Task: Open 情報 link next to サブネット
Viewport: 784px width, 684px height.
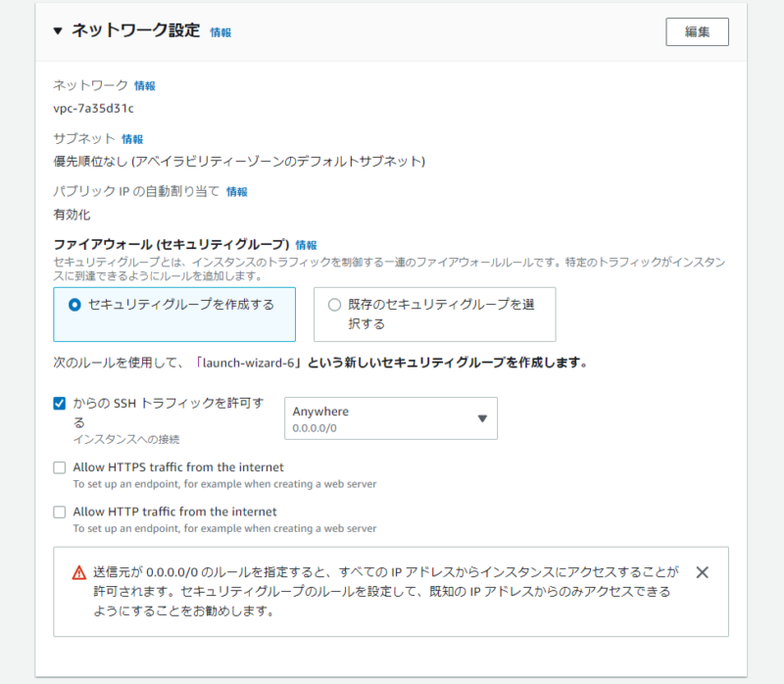Action: click(x=132, y=139)
